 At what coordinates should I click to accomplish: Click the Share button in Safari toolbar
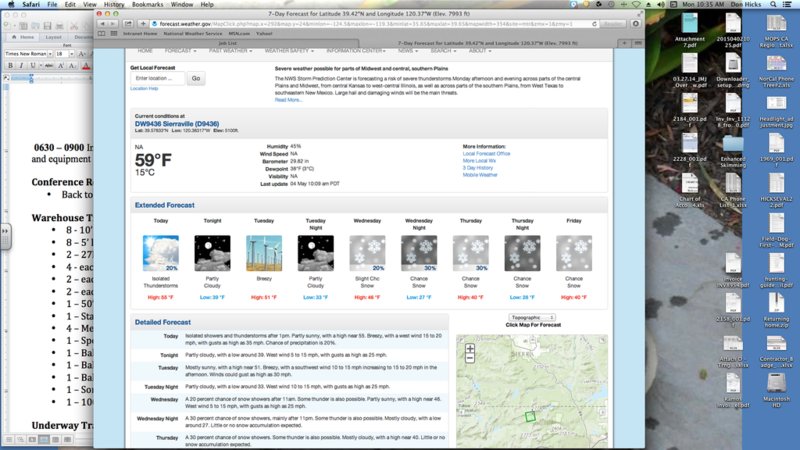(128, 24)
